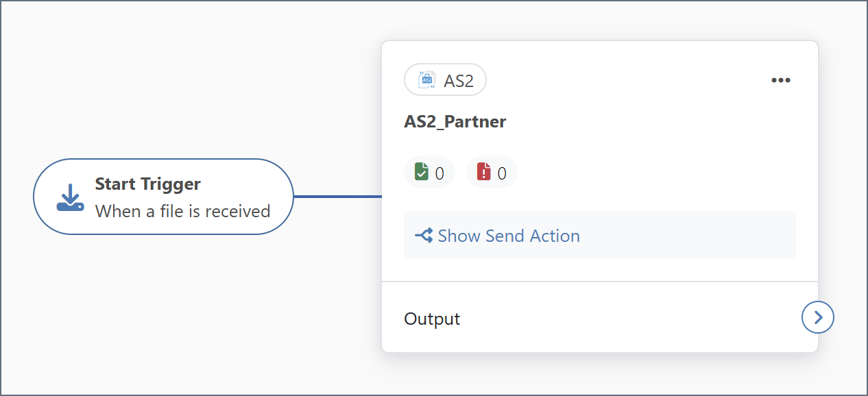Click the success count number zero
Viewport: 868px width, 396px height.
[x=439, y=173]
